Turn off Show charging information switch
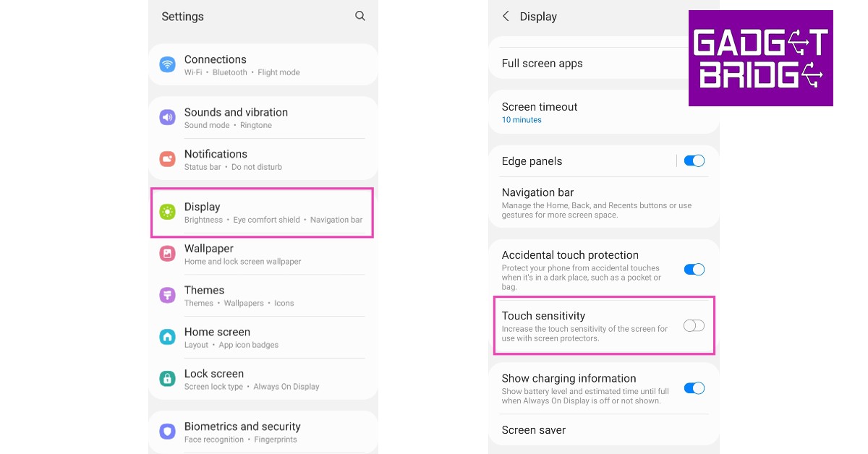 (694, 388)
